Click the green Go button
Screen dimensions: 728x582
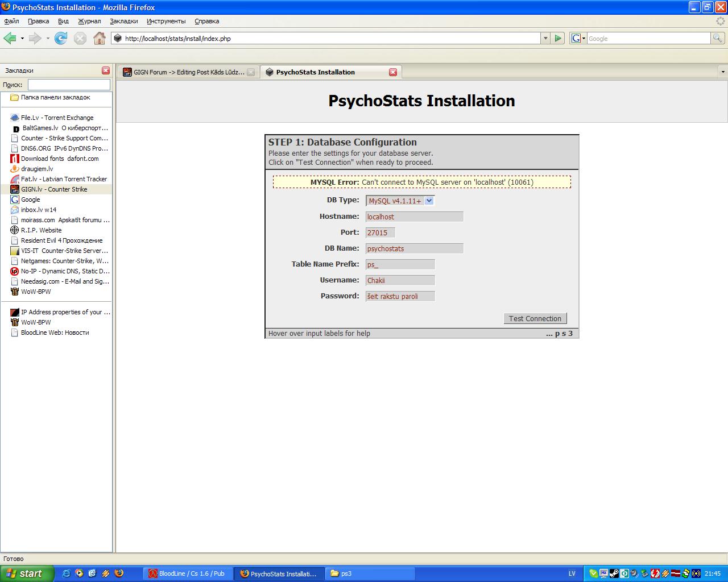tap(558, 38)
